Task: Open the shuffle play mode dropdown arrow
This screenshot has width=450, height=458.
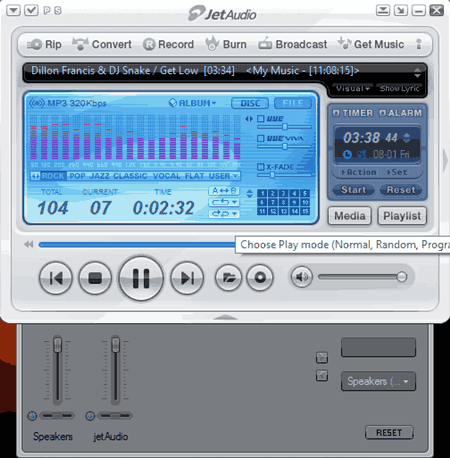Action: pos(234,214)
